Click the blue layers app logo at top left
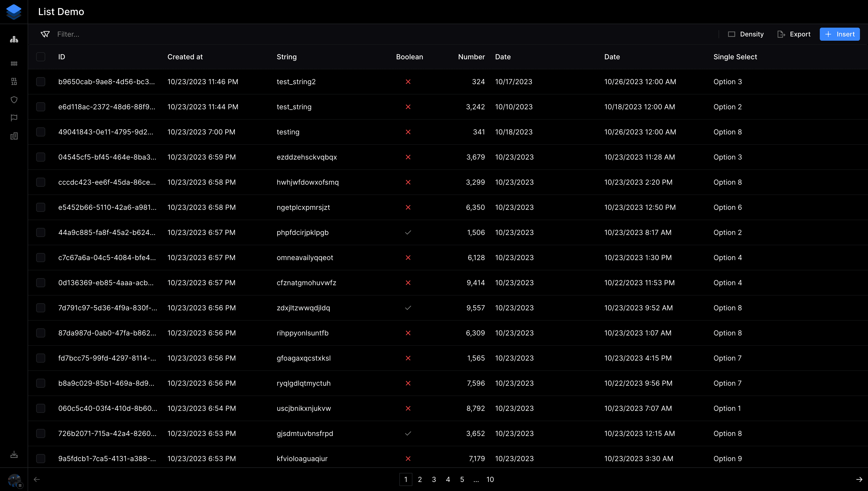The image size is (868, 491). click(x=14, y=12)
